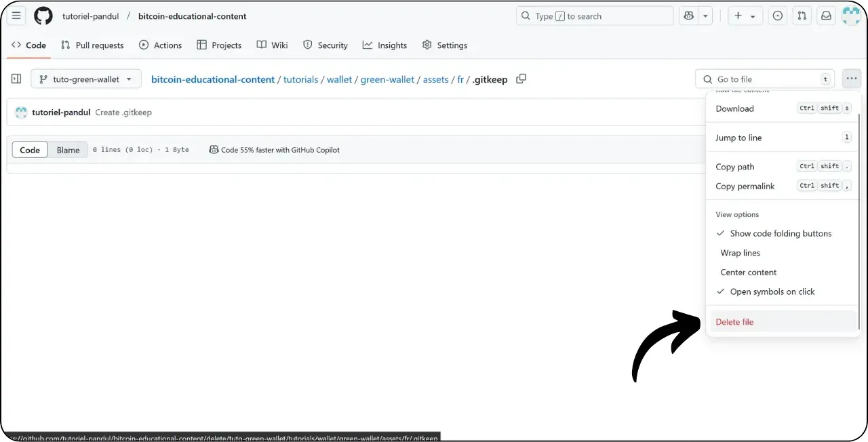Click the Copilot icon in the header
This screenshot has height=442, width=868.
tap(688, 16)
